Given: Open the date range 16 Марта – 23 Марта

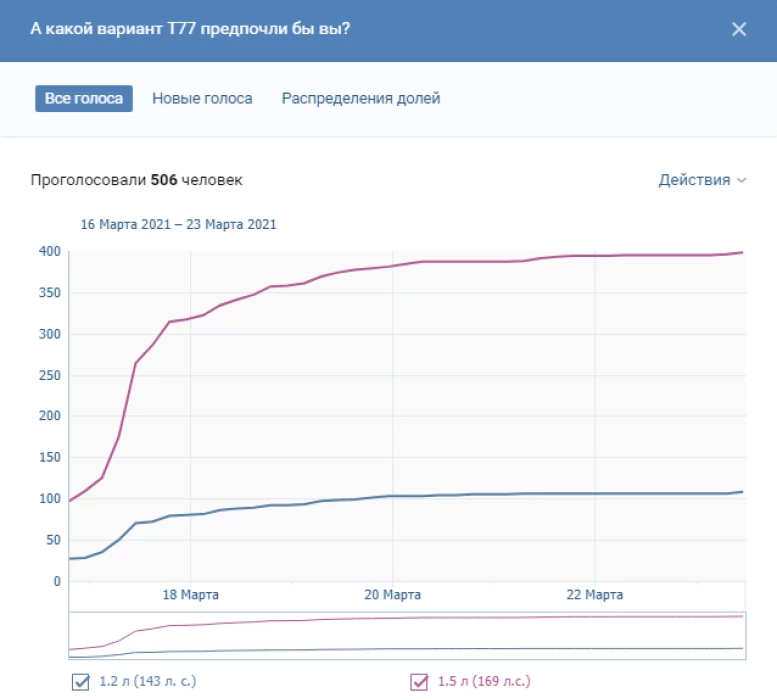Looking at the screenshot, I should (x=178, y=225).
